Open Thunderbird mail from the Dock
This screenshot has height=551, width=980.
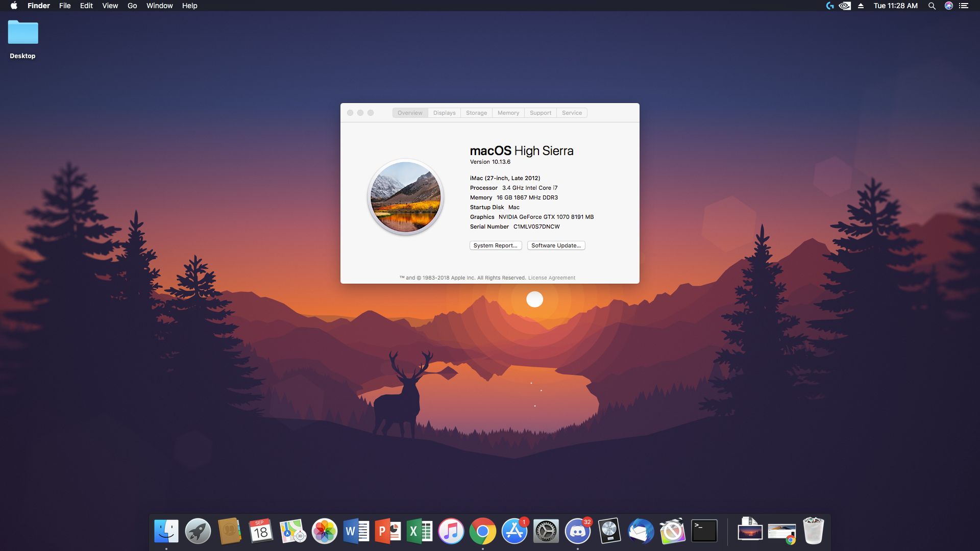click(641, 531)
